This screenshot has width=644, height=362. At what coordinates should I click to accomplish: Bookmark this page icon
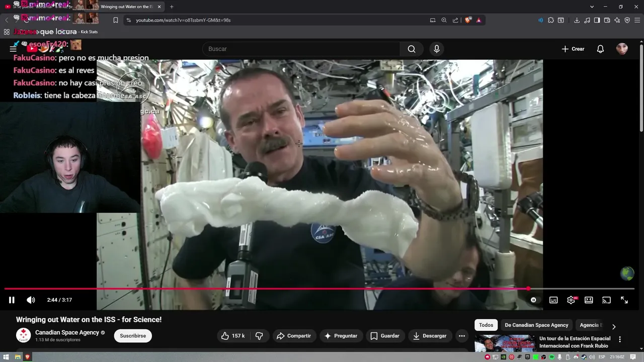[x=115, y=20]
